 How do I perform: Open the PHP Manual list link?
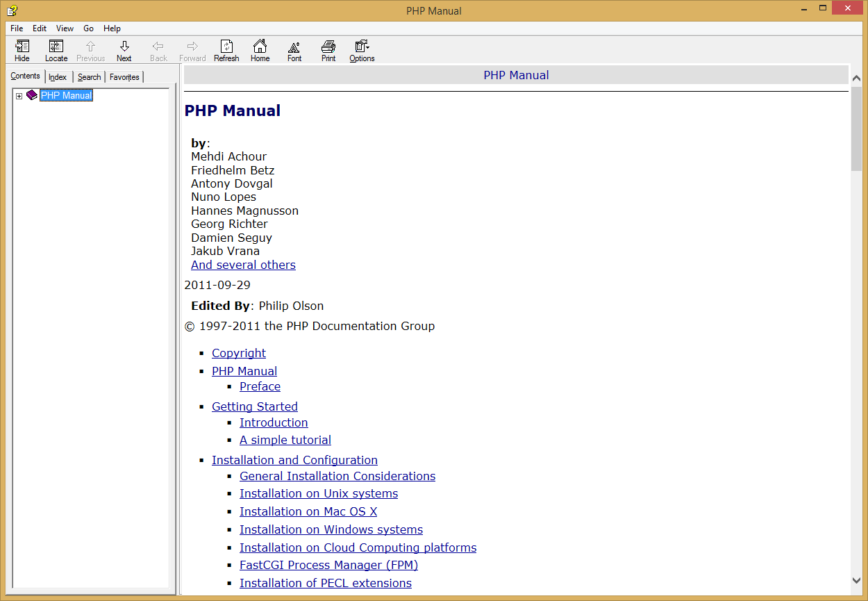[244, 371]
